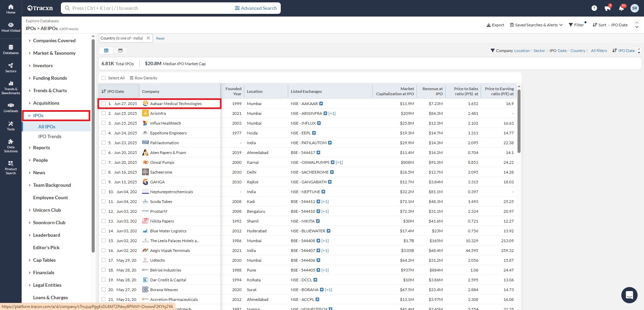Click the Reset filter link
This screenshot has height=310, width=644.
coord(160,38)
